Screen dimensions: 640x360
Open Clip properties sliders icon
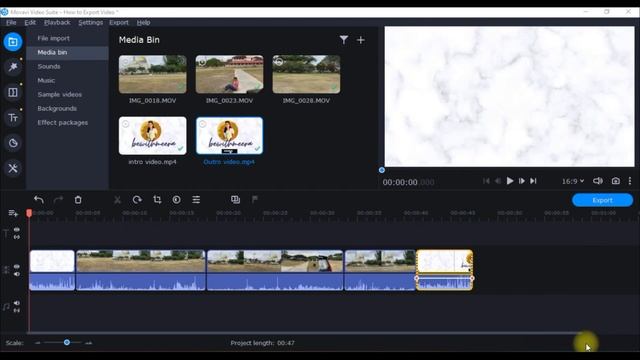click(196, 200)
